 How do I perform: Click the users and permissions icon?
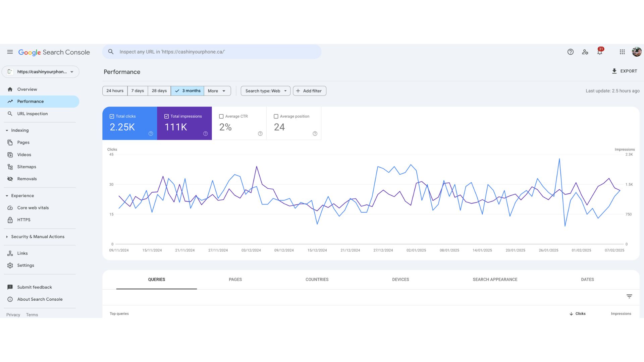585,52
